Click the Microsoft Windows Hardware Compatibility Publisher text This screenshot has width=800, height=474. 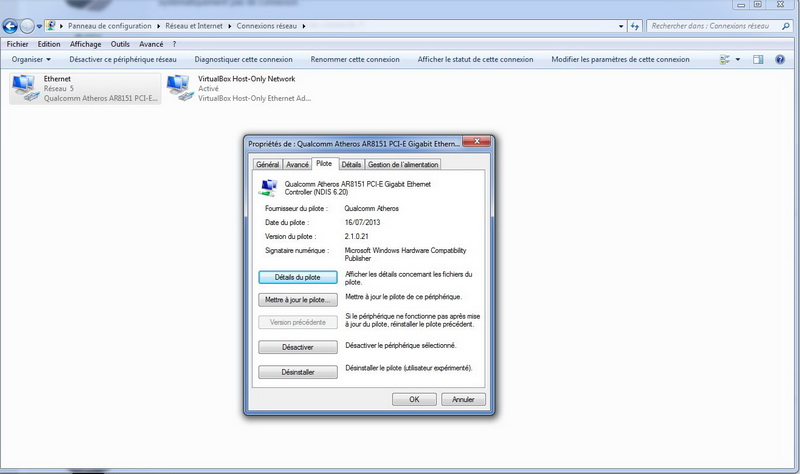pyautogui.click(x=405, y=255)
